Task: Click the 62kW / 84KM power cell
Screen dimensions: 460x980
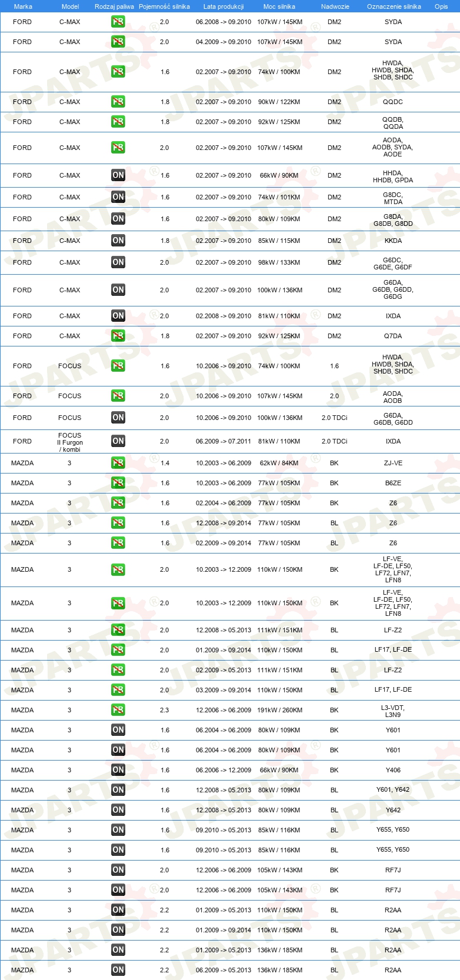Action: [279, 463]
